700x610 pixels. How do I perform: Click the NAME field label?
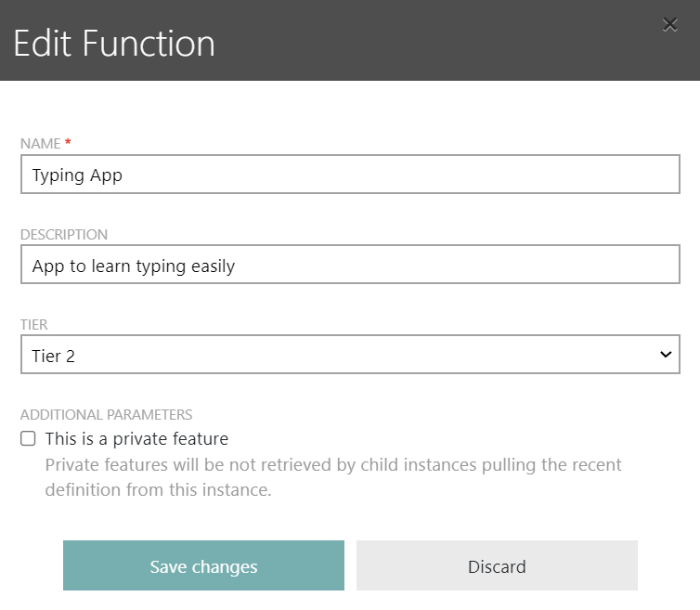click(x=40, y=144)
